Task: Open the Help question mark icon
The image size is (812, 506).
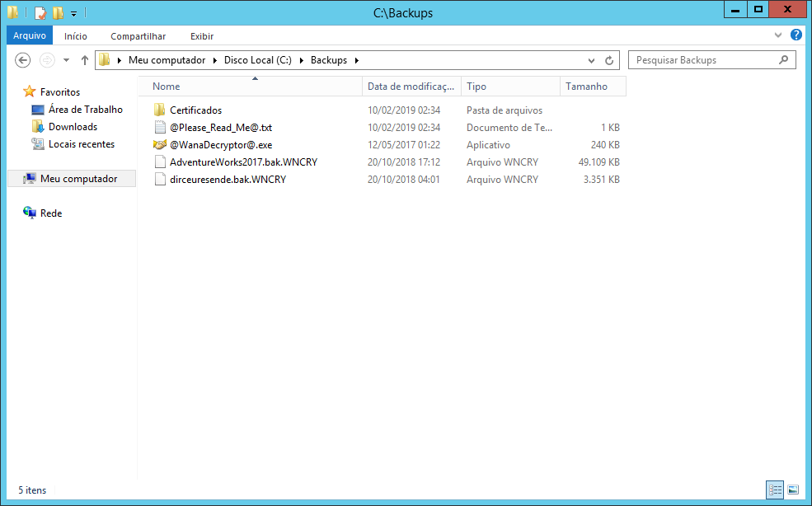Action: coord(796,35)
